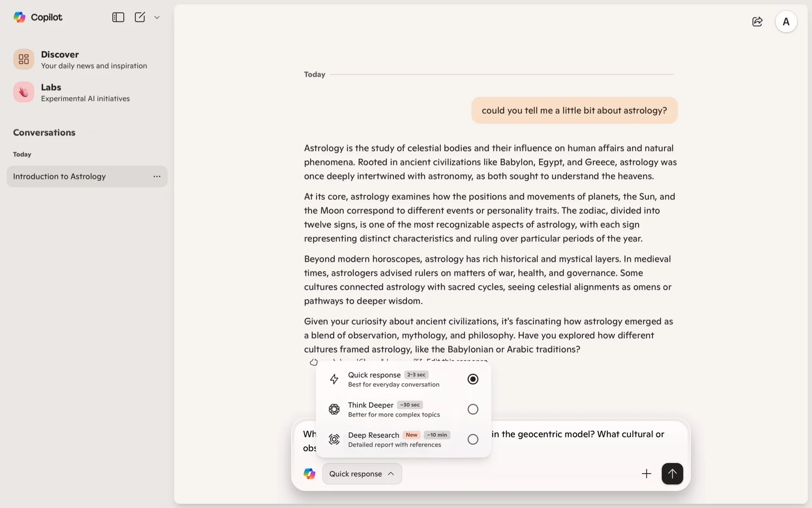Click the Copilot logo in sidebar
Image resolution: width=812 pixels, height=508 pixels.
tap(19, 17)
